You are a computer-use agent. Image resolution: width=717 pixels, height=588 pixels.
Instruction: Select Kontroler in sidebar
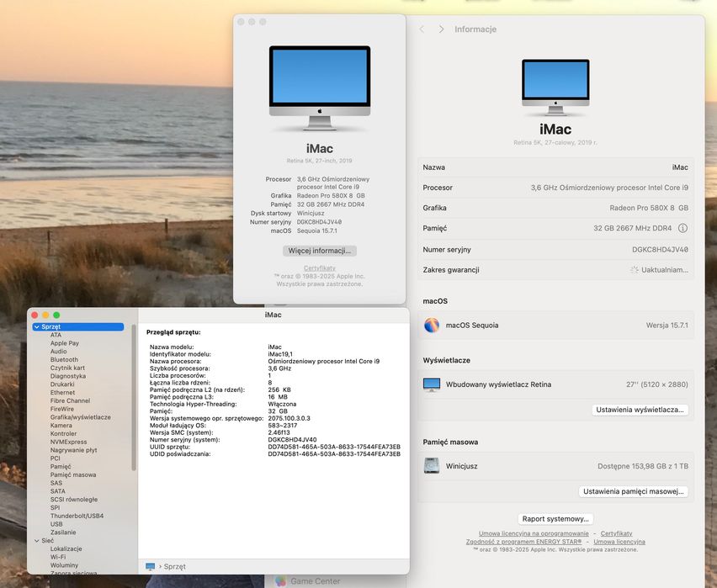click(x=64, y=434)
